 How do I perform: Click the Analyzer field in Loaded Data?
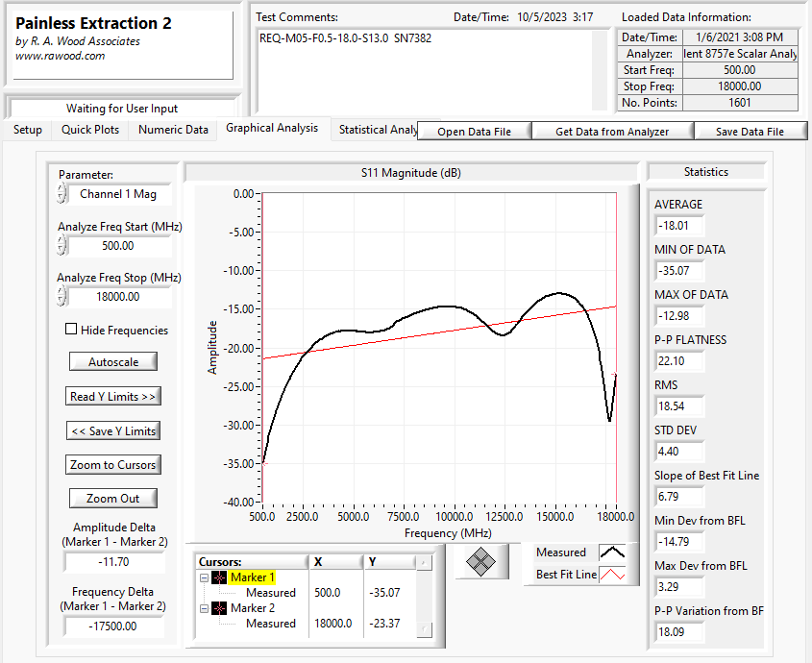[740, 54]
